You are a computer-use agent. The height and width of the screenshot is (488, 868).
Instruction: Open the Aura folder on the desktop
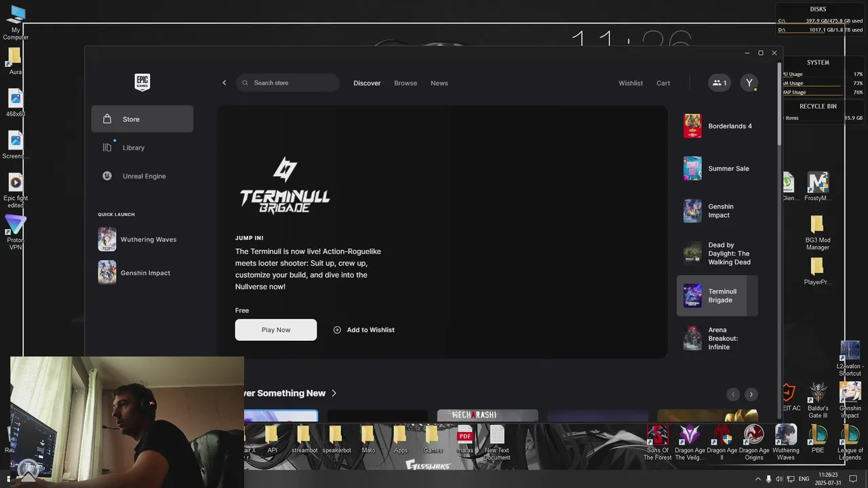(15, 61)
